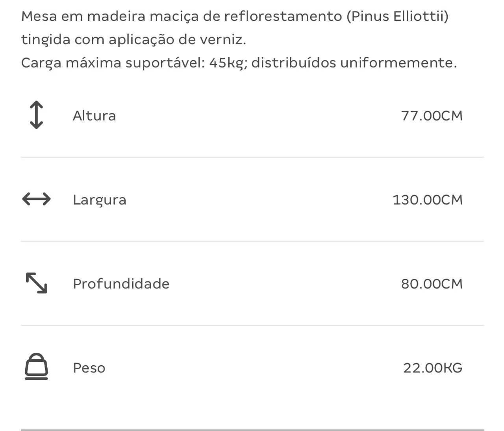Screen dimensions: 504x431
Task: Click the vertical arrow height icon
Action: coord(36,115)
